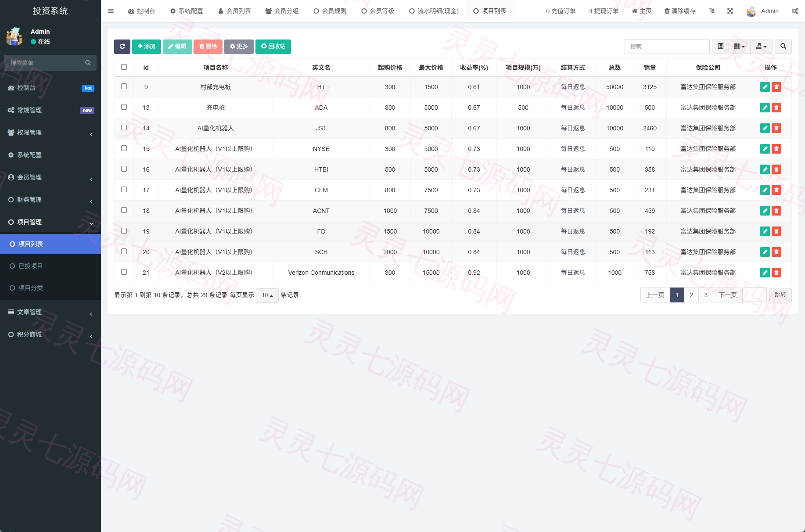Open 项目分类 in sidebar
The width and height of the screenshot is (805, 532).
(50, 288)
